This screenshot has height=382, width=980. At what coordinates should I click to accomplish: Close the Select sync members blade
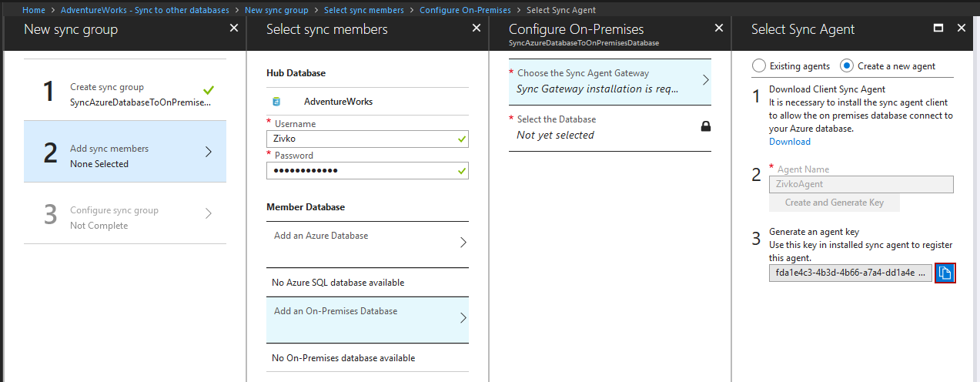[x=477, y=28]
